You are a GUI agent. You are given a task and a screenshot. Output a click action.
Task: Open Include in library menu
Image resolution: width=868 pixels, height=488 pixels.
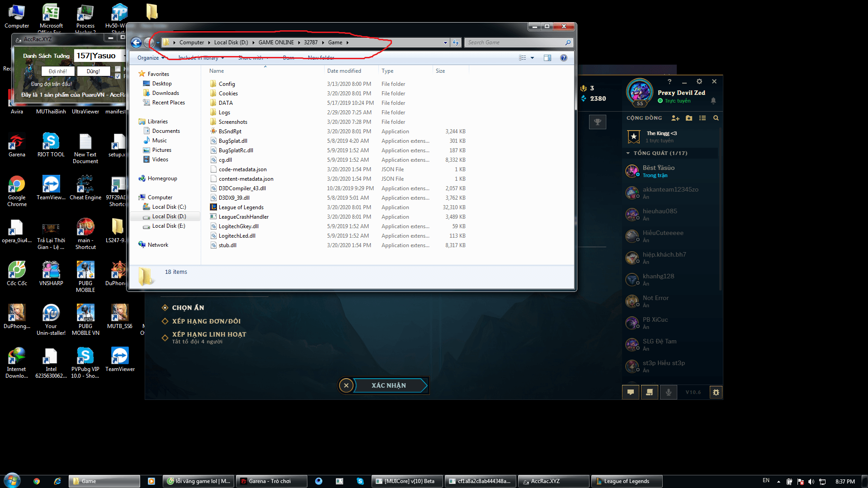click(x=201, y=58)
